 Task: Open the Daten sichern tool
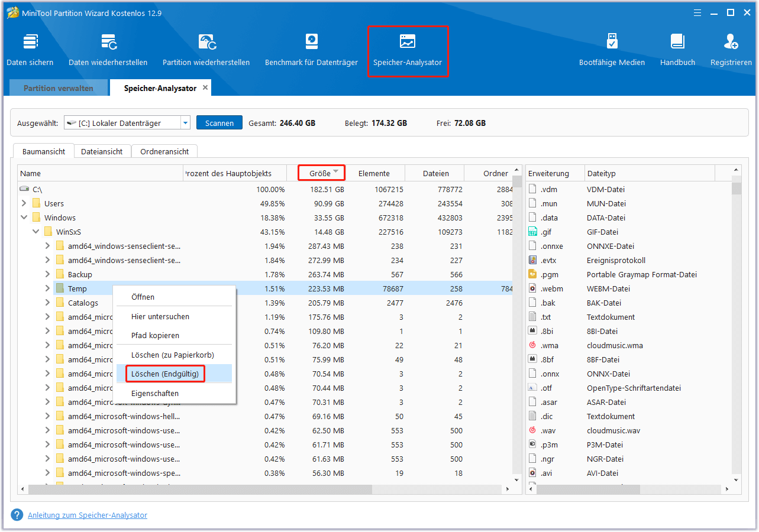pos(30,50)
